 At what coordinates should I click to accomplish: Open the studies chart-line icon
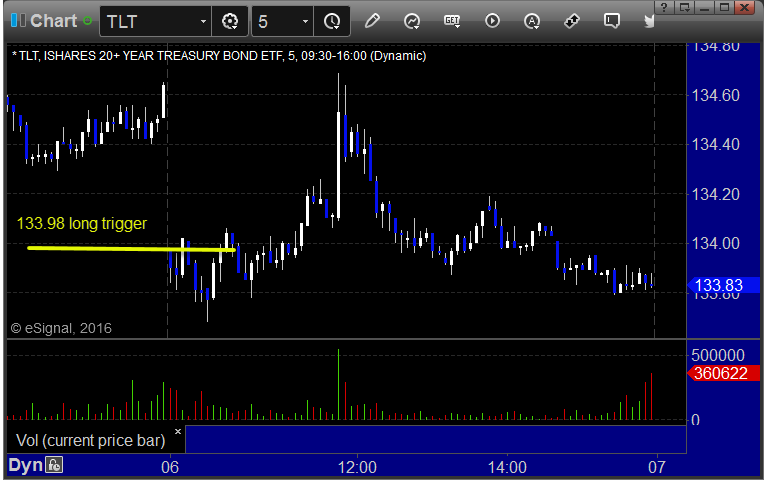pyautogui.click(x=412, y=21)
